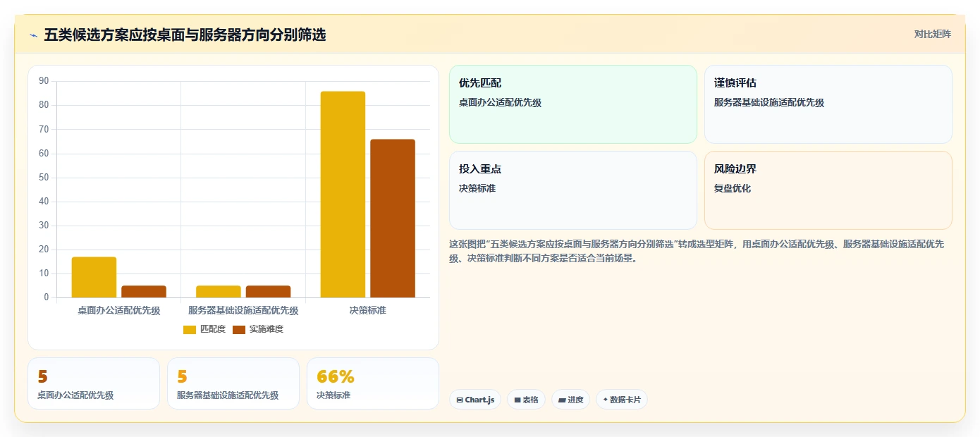The height and width of the screenshot is (437, 980).
Task: Select the tall yellow 决策标准 匹配度 bar
Action: pyautogui.click(x=343, y=195)
